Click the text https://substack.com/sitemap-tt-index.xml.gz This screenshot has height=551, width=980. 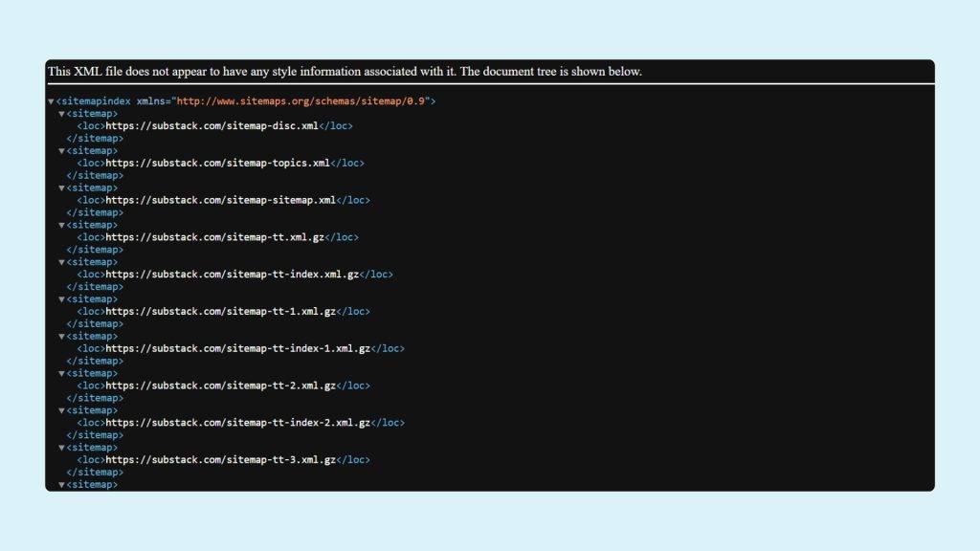[x=233, y=275]
